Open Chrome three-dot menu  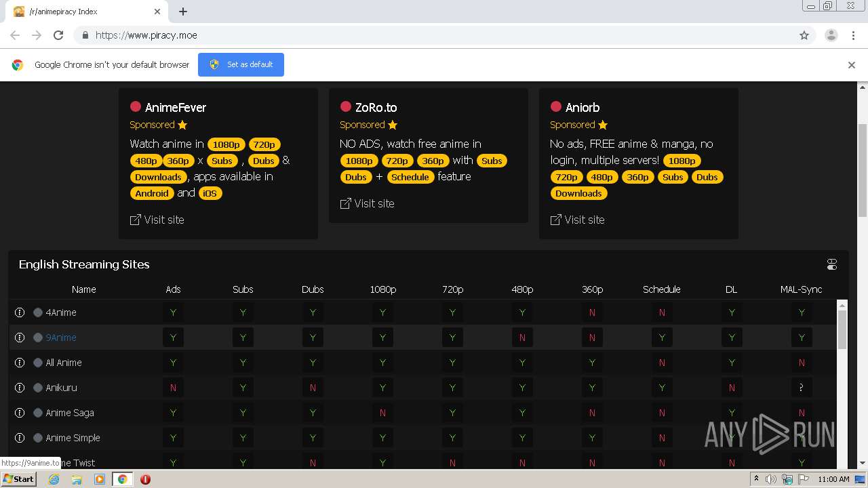pos(853,35)
